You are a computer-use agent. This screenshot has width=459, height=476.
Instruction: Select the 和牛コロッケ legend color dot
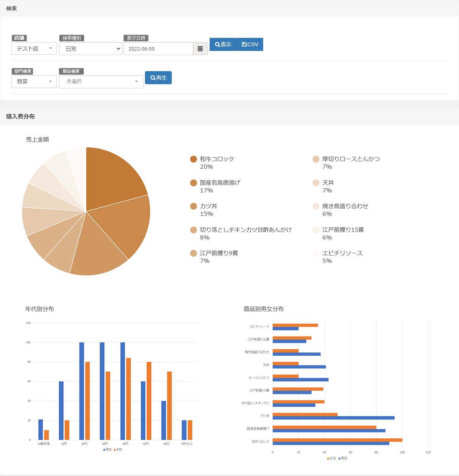[194, 159]
